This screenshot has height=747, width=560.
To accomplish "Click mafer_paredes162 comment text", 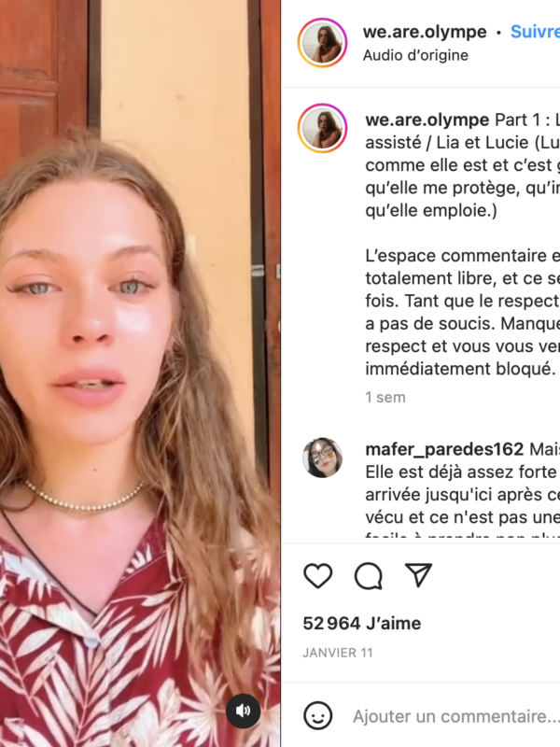I will coord(462,495).
